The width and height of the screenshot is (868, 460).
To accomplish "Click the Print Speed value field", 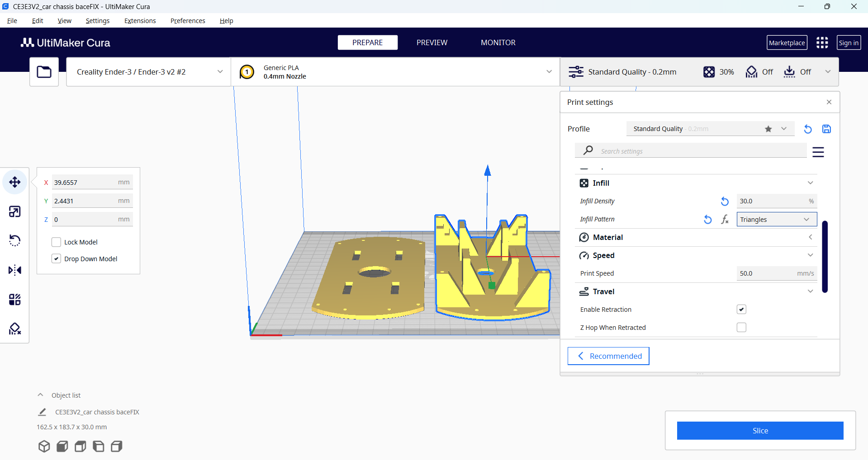I will [x=777, y=273].
